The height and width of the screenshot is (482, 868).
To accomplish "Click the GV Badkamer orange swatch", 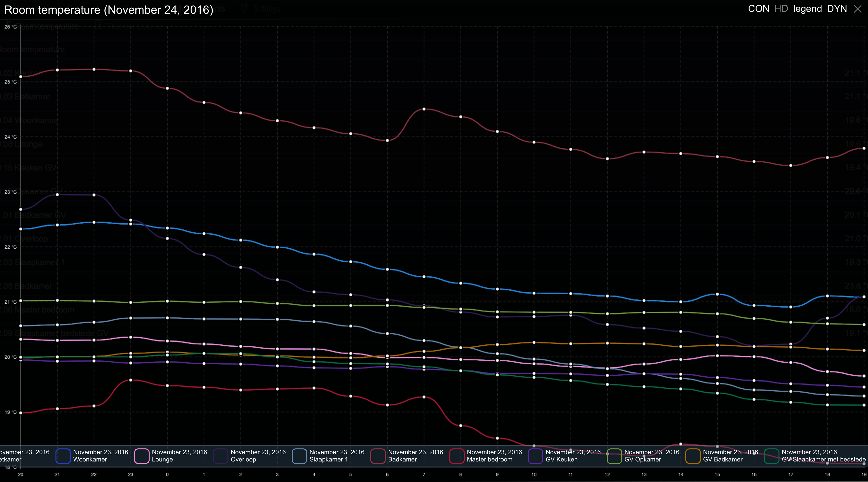I will 693,456.
